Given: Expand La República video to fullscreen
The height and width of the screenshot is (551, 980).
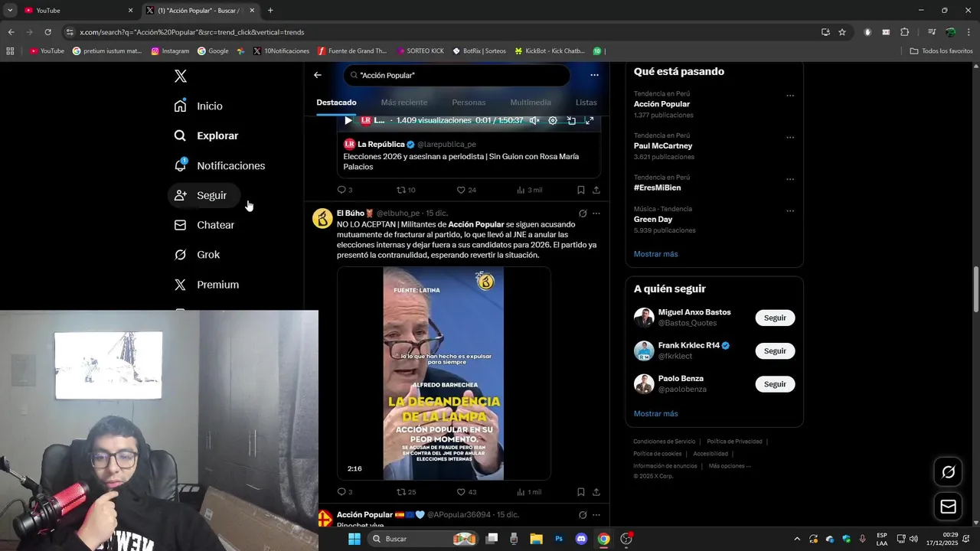Looking at the screenshot, I should point(590,120).
